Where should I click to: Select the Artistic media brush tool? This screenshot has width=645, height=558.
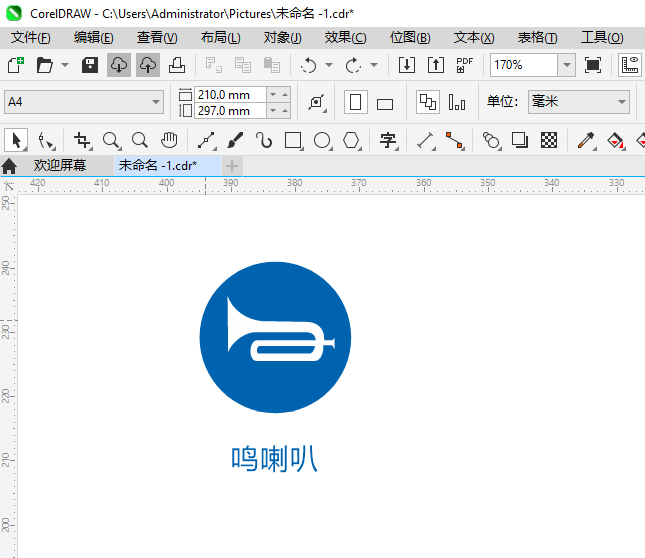point(235,141)
